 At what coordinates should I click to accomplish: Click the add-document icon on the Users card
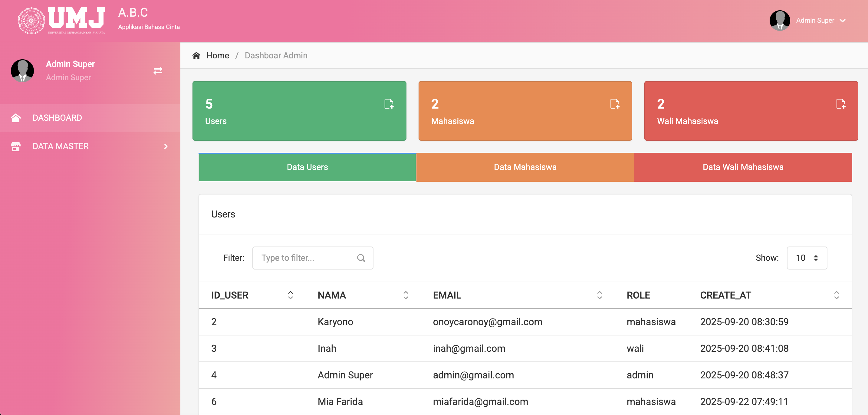coord(389,104)
